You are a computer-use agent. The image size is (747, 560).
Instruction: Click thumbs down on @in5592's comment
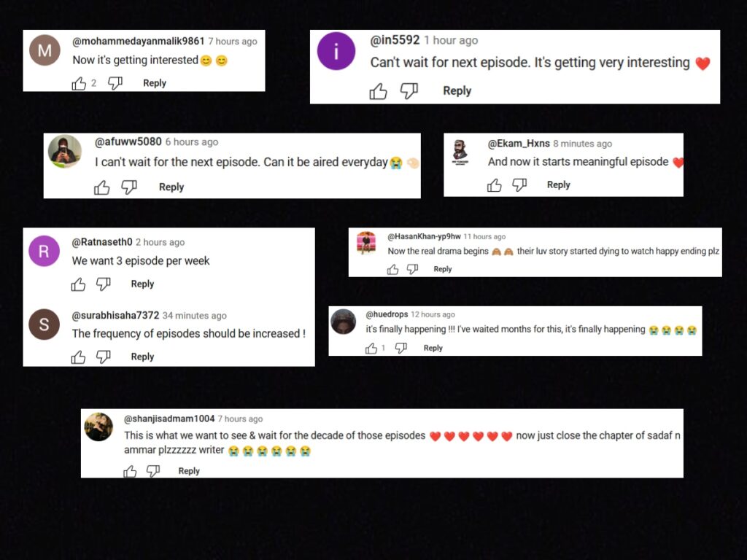(x=409, y=90)
